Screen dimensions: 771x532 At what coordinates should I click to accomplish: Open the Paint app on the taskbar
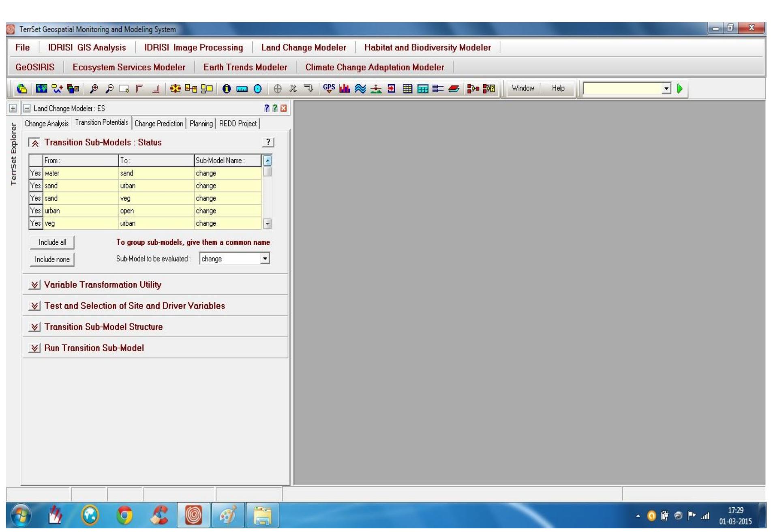pyautogui.click(x=228, y=515)
